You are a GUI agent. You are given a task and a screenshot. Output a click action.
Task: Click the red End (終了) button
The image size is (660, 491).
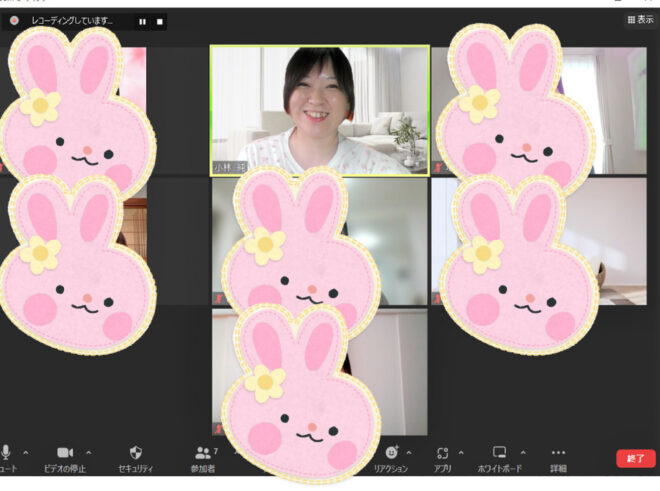point(635,458)
